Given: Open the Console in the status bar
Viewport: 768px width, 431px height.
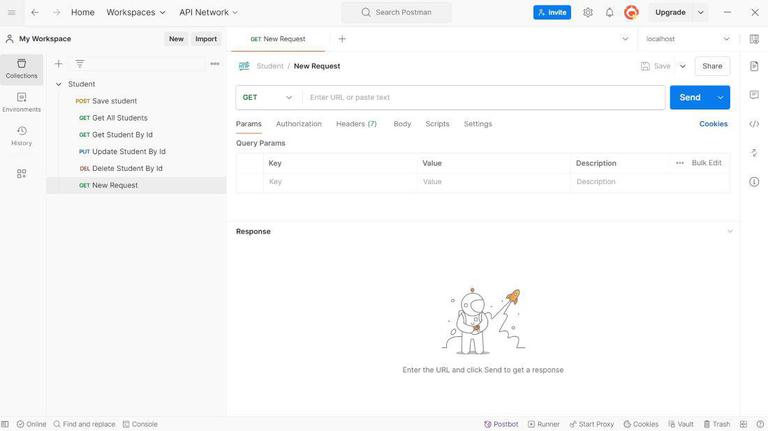Looking at the screenshot, I should pos(140,424).
